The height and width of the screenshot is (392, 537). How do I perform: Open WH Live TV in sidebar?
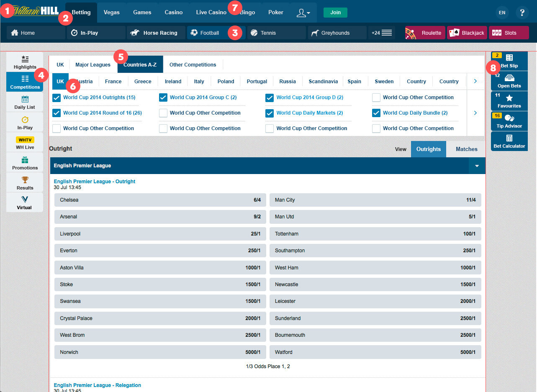25,142
